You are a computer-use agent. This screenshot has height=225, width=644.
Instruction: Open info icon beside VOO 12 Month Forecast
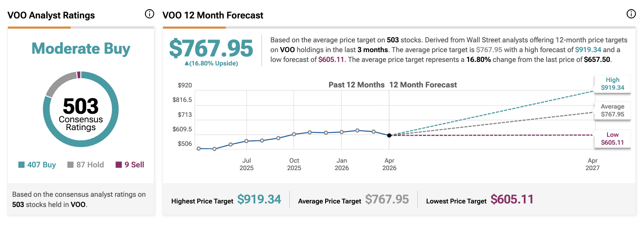pyautogui.click(x=631, y=14)
